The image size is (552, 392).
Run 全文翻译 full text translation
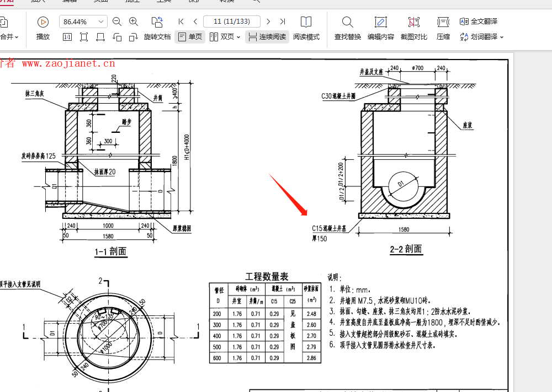coord(479,22)
